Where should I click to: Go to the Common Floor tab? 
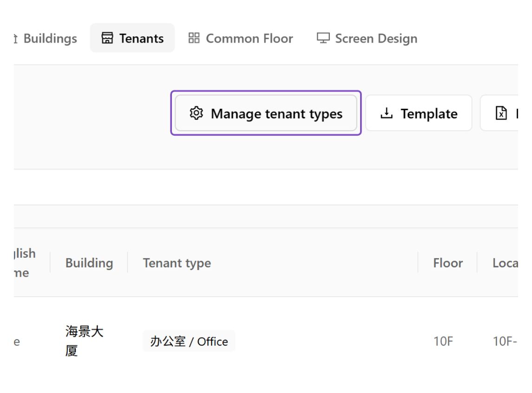pyautogui.click(x=241, y=38)
